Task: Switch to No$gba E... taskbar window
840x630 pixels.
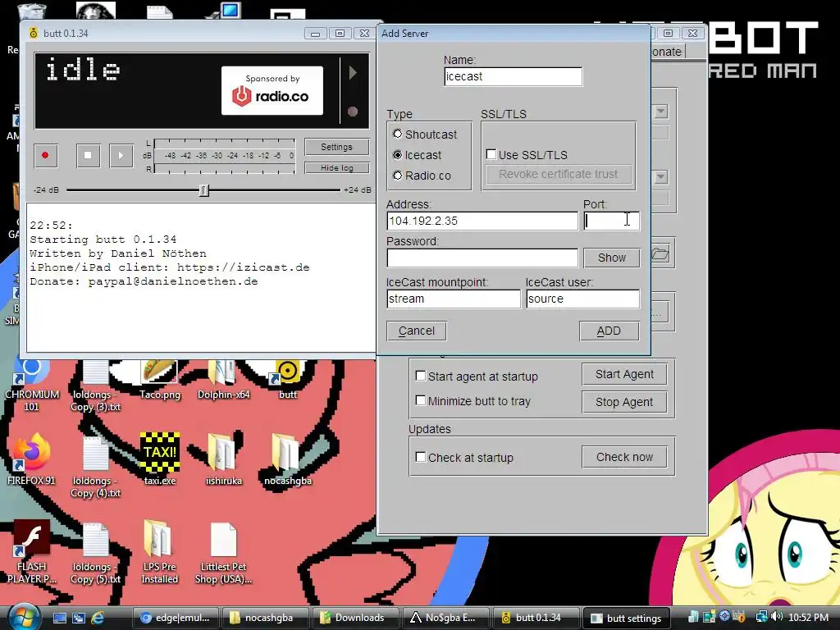Action: pos(445,618)
